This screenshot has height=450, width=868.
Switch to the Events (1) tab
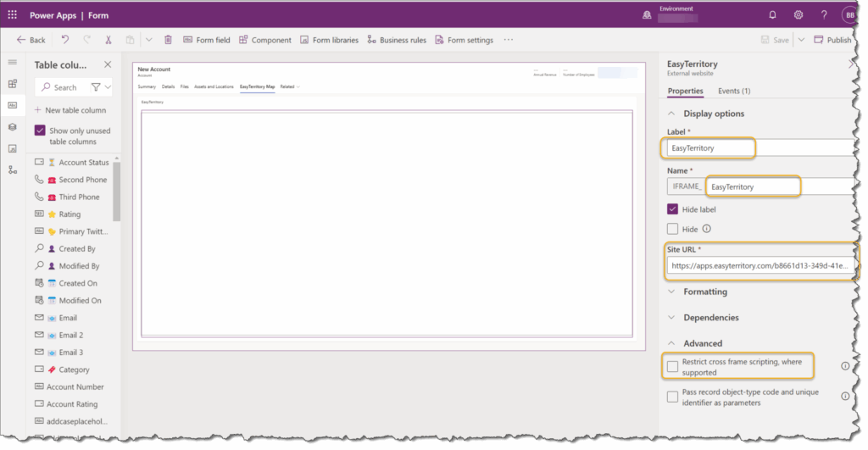[734, 91]
